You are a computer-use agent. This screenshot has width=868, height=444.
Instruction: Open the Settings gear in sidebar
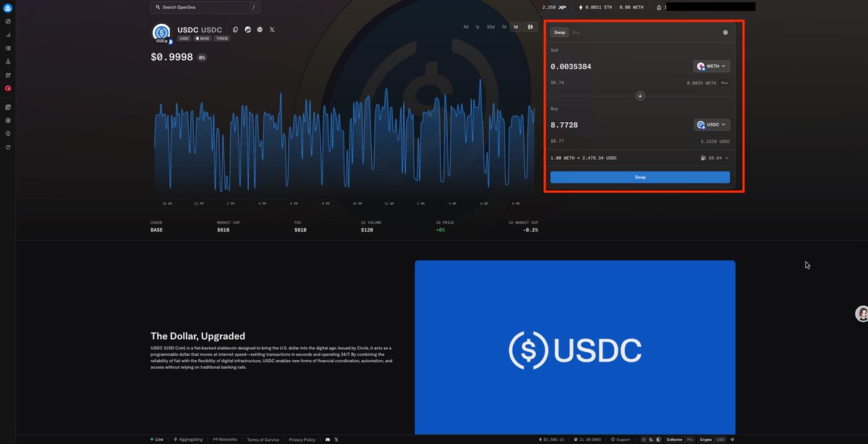click(x=8, y=120)
